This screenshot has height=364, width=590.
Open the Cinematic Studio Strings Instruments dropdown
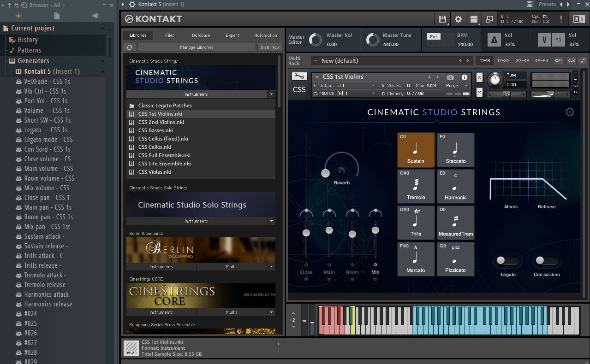click(271, 94)
